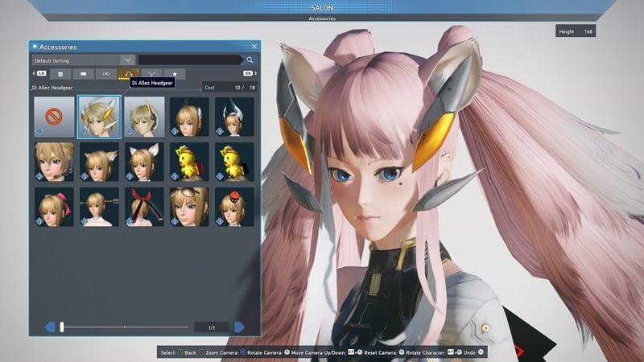Click the Back hint in bottom bar
Screen dimensions: 644x362
click(x=194, y=352)
